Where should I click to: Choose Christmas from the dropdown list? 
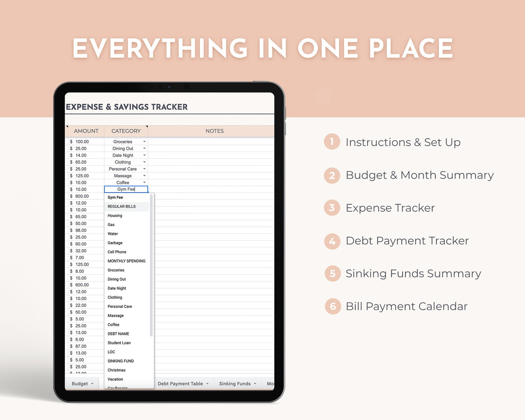coord(117,370)
